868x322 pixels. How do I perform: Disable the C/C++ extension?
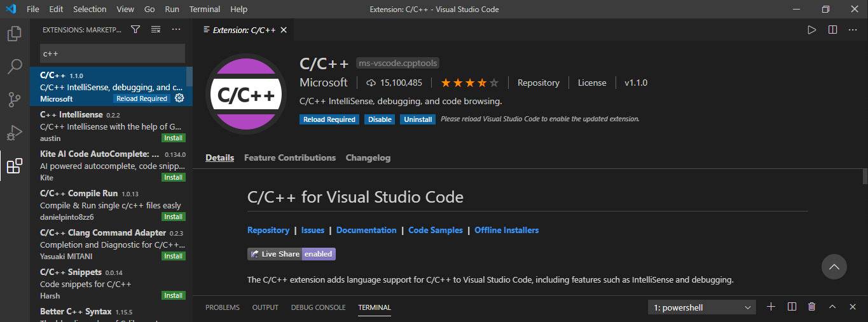click(x=380, y=119)
